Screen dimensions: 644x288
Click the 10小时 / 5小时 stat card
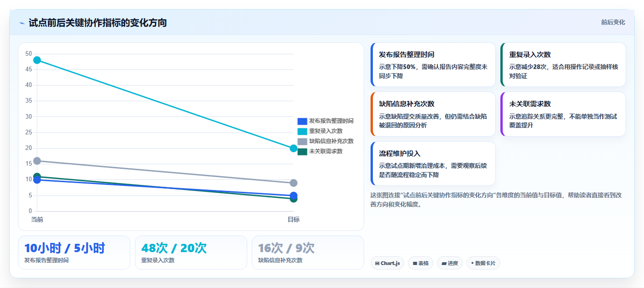click(74, 253)
